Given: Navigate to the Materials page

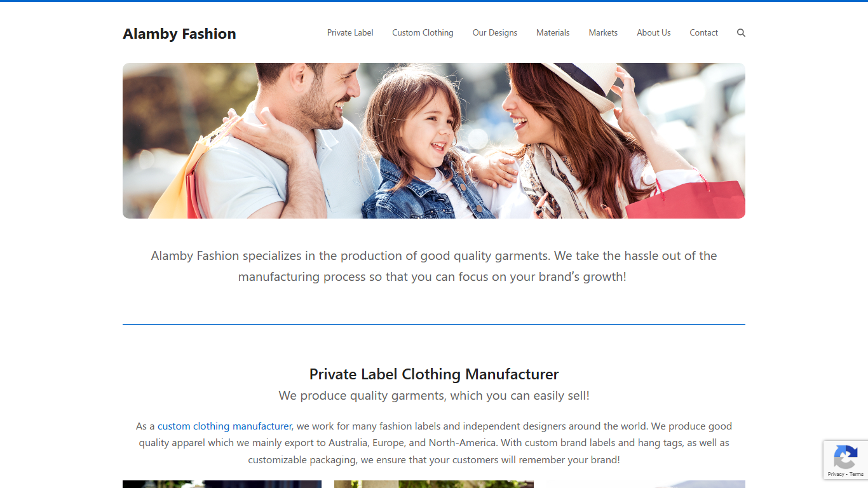Looking at the screenshot, I should click(x=553, y=33).
